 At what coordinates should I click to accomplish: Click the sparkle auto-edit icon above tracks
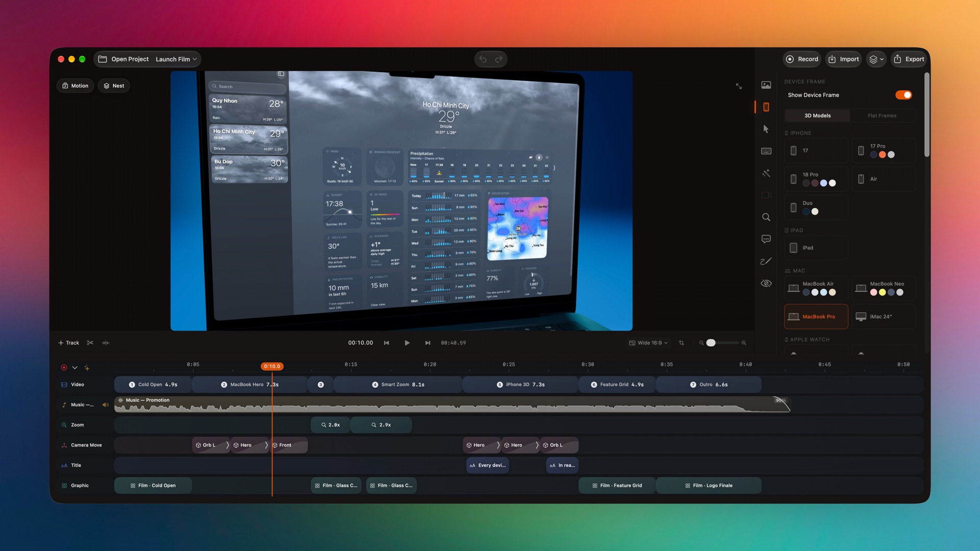[87, 367]
